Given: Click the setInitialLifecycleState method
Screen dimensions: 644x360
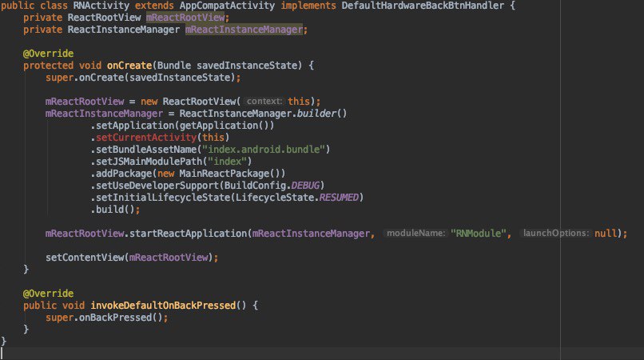Looking at the screenshot, I should coord(163,198).
